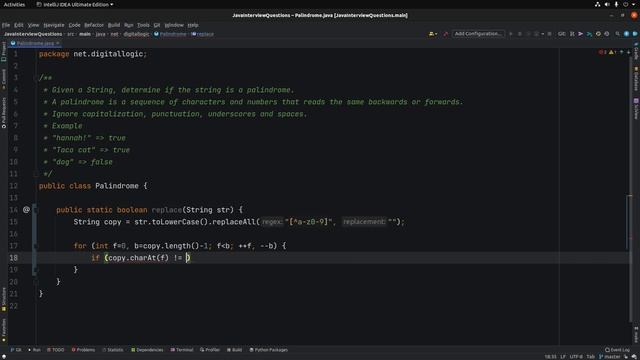Open the user account dropdown in toolbar
This screenshot has width=640, height=360.
tap(433, 34)
